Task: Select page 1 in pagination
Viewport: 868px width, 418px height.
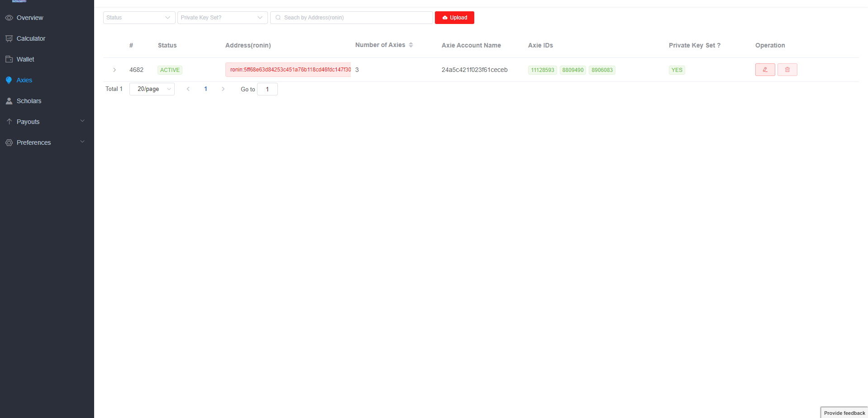Action: click(x=205, y=89)
